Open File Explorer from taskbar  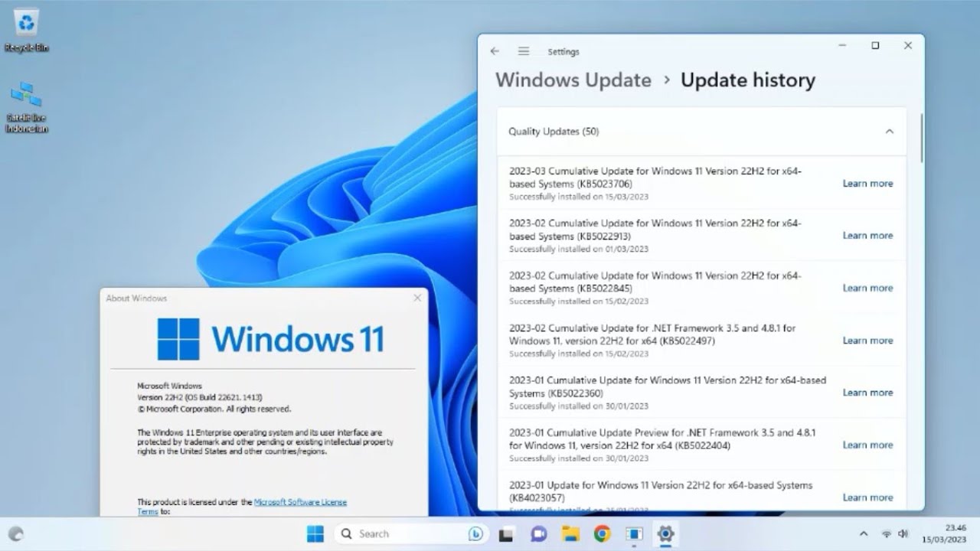click(570, 534)
